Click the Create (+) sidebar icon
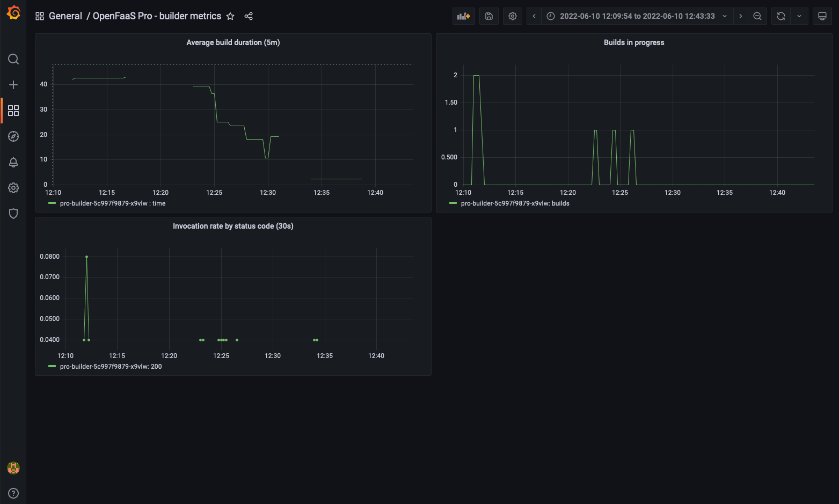Viewport: 839px width, 504px height. click(13, 84)
